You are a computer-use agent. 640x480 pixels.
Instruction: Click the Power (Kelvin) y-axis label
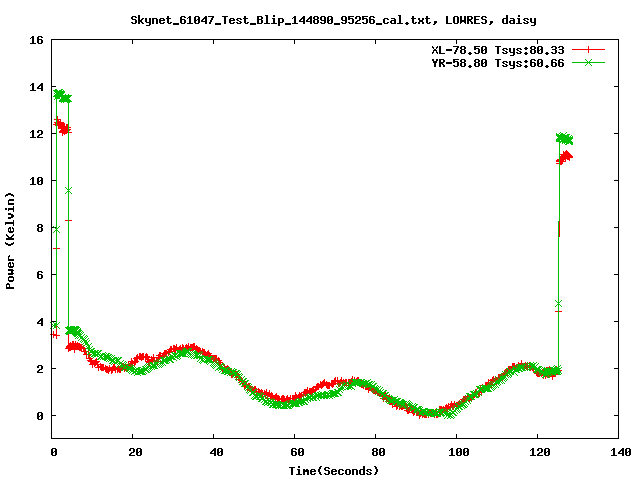coord(11,240)
